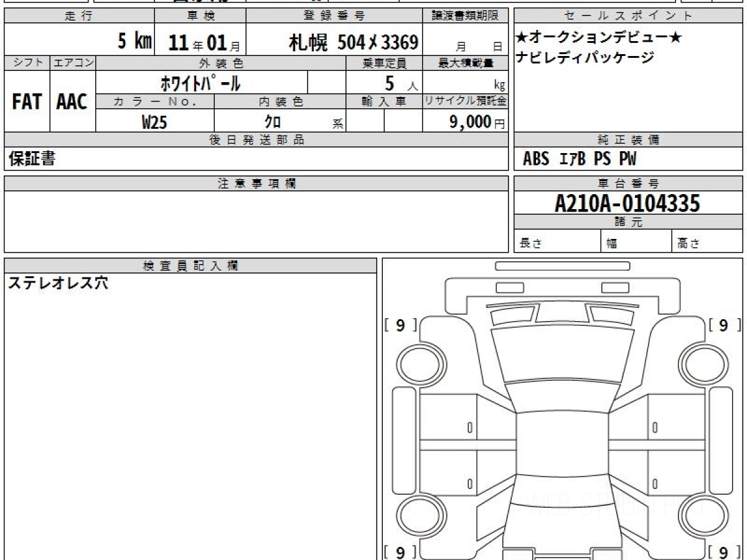The height and width of the screenshot is (560, 747).
Task: Select the registration number 札幌 504 3369
Action: click(x=353, y=42)
